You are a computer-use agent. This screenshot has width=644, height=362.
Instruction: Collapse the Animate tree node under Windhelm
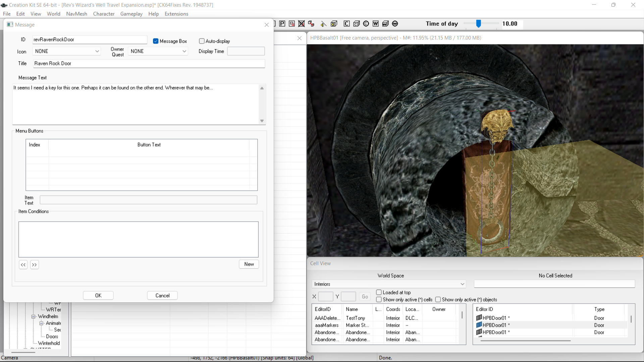[41, 323]
